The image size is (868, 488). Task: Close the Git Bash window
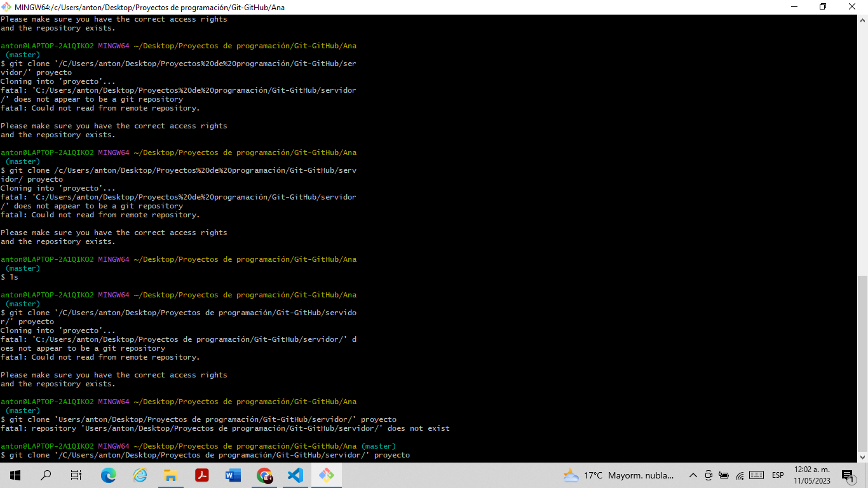pos(853,7)
